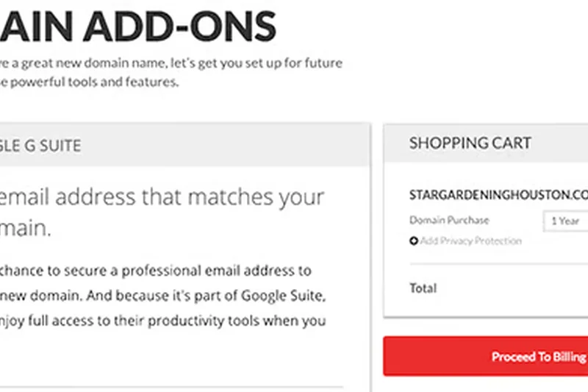Click the empty white area right of Total
The width and height of the screenshot is (588, 392).
click(x=514, y=288)
